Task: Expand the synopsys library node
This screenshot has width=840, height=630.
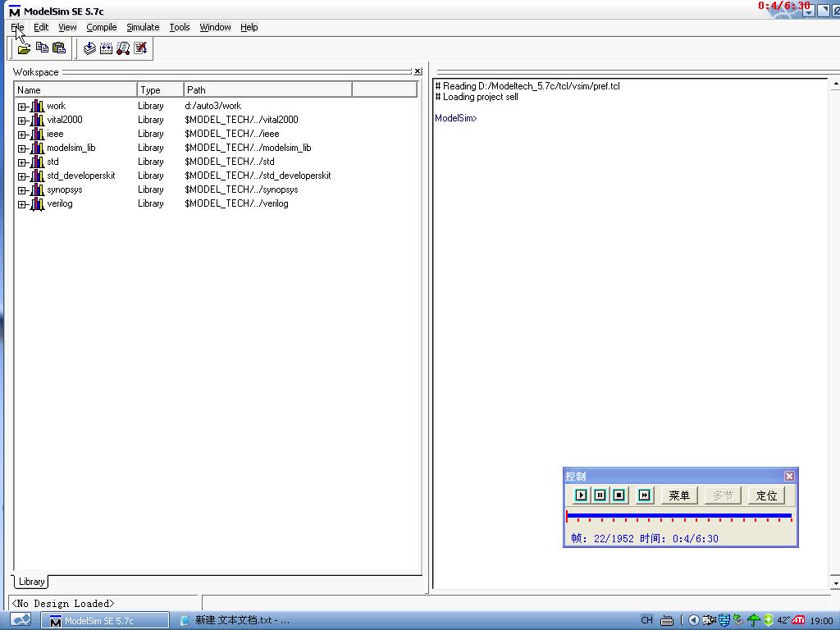Action: coord(21,190)
